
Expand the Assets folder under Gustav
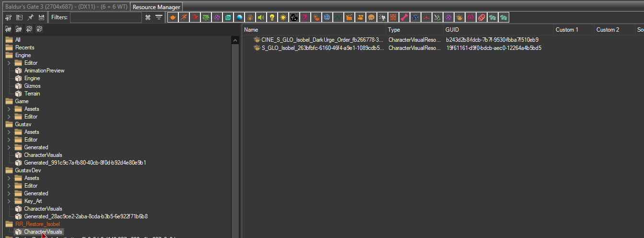tap(9, 132)
